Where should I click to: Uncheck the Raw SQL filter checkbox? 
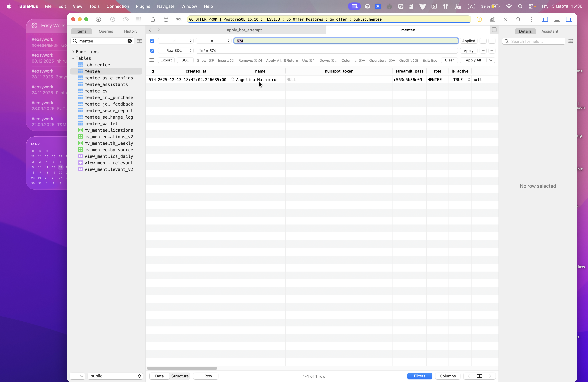point(152,51)
